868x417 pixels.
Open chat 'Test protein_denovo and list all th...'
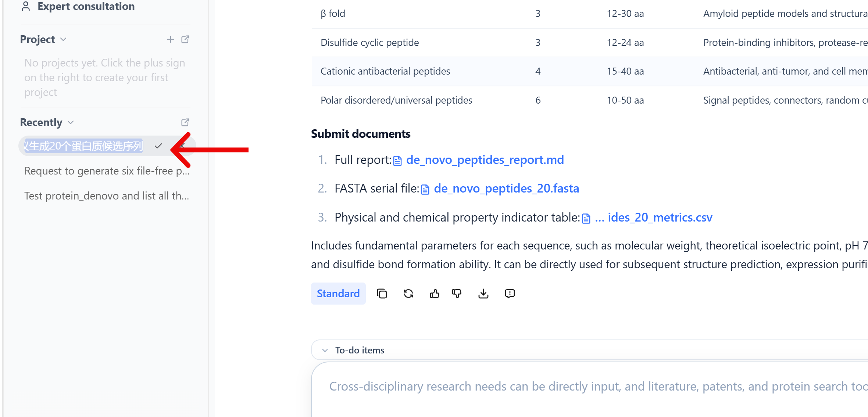(107, 196)
